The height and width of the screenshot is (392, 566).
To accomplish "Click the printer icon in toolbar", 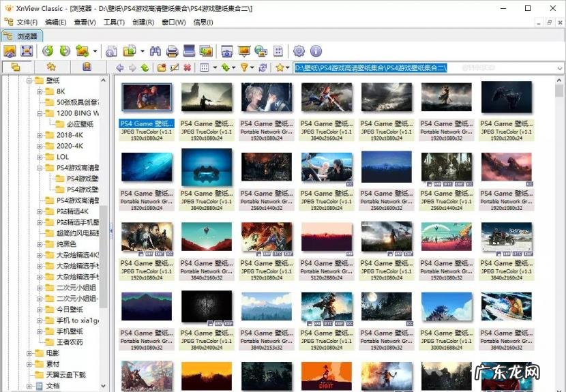I will pyautogui.click(x=172, y=51).
